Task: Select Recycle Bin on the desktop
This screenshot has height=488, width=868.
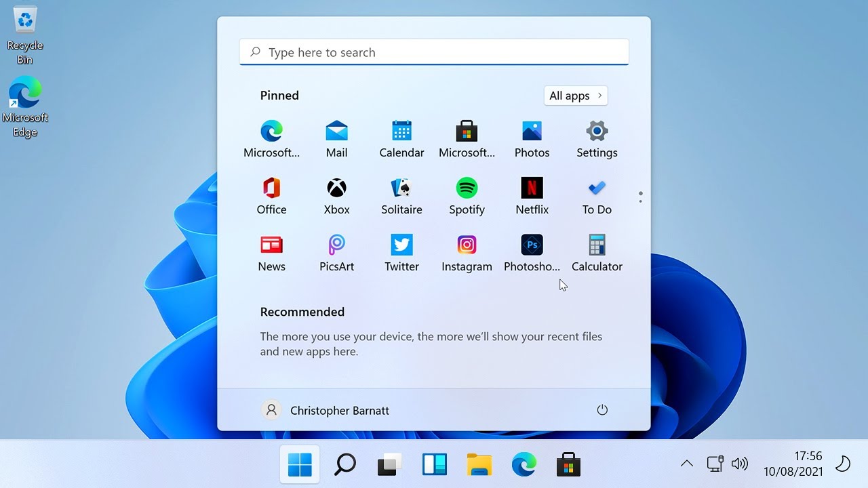Action: click(25, 36)
